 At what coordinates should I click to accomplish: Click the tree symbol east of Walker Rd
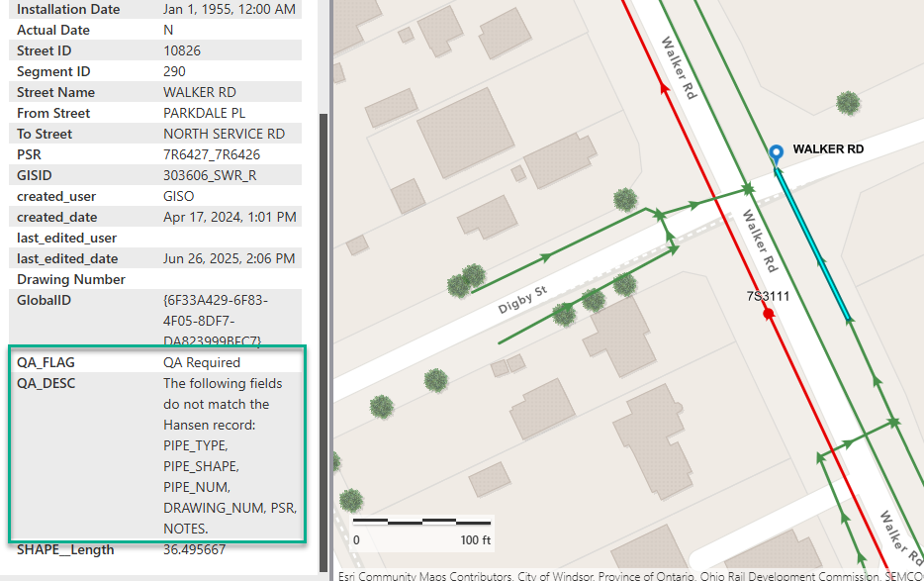pyautogui.click(x=848, y=102)
